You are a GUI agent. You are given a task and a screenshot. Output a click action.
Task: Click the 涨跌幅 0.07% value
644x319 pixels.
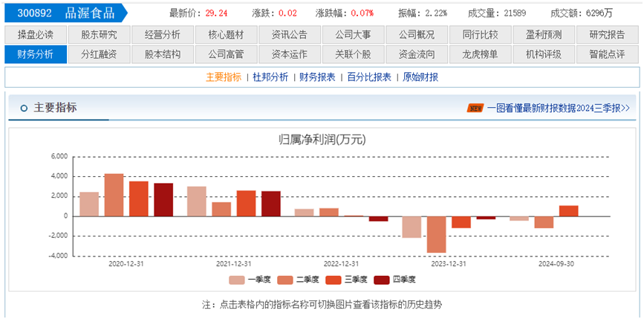(362, 13)
